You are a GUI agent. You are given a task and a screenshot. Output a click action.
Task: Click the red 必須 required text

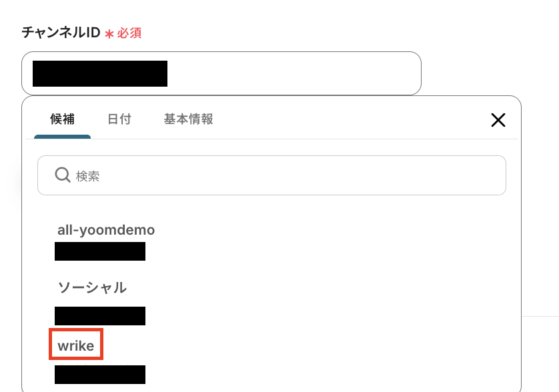[129, 33]
